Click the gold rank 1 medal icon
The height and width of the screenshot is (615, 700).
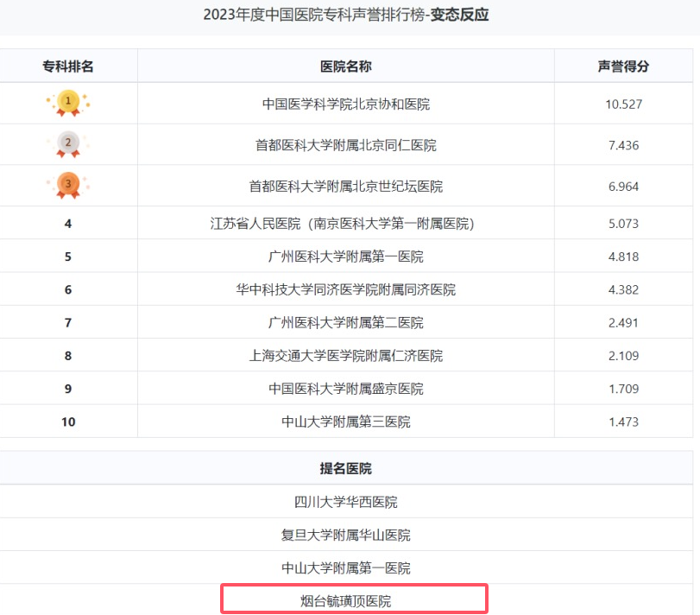pyautogui.click(x=68, y=103)
